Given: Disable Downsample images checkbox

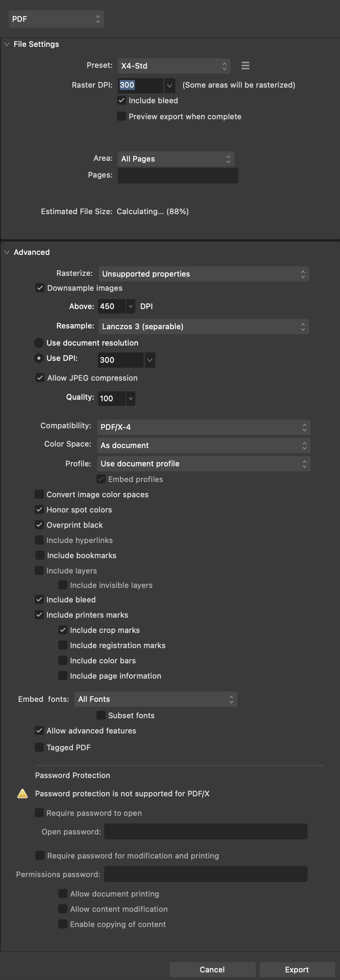Looking at the screenshot, I should 40,288.
